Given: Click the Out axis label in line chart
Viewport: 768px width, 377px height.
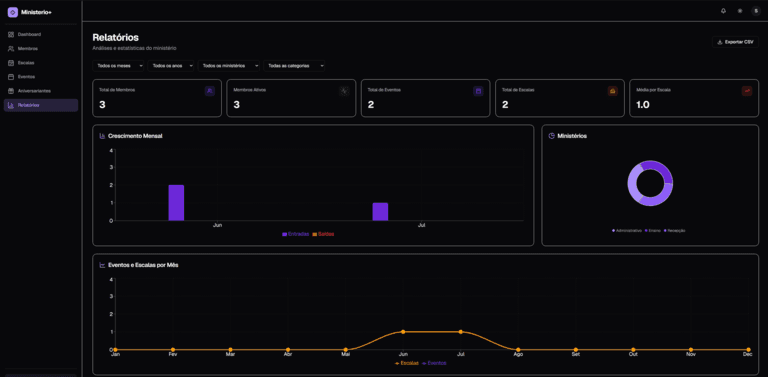Looking at the screenshot, I should (x=633, y=353).
